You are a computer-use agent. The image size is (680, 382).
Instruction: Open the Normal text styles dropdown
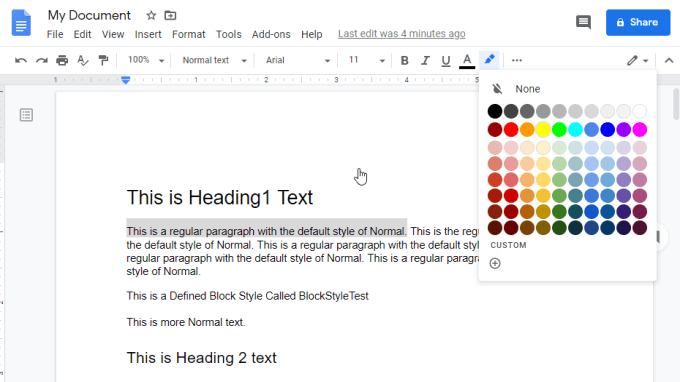(x=215, y=60)
